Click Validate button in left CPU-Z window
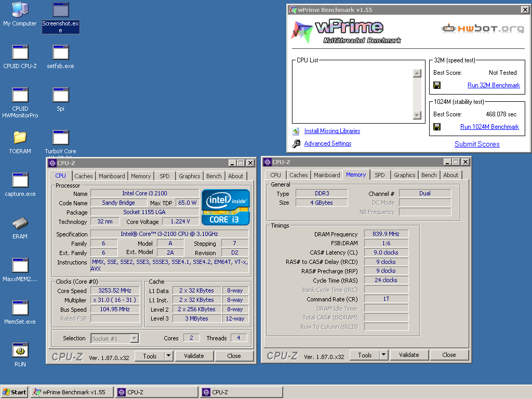 (194, 356)
